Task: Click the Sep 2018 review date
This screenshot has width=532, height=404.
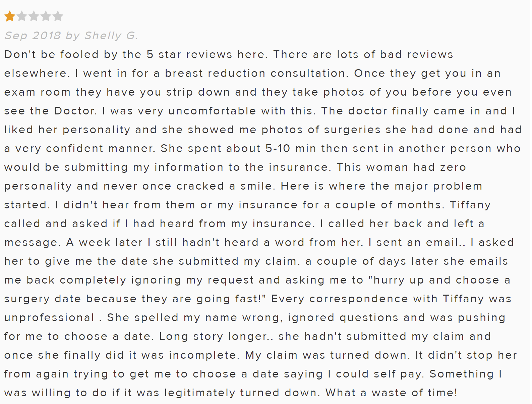Action: (x=33, y=36)
